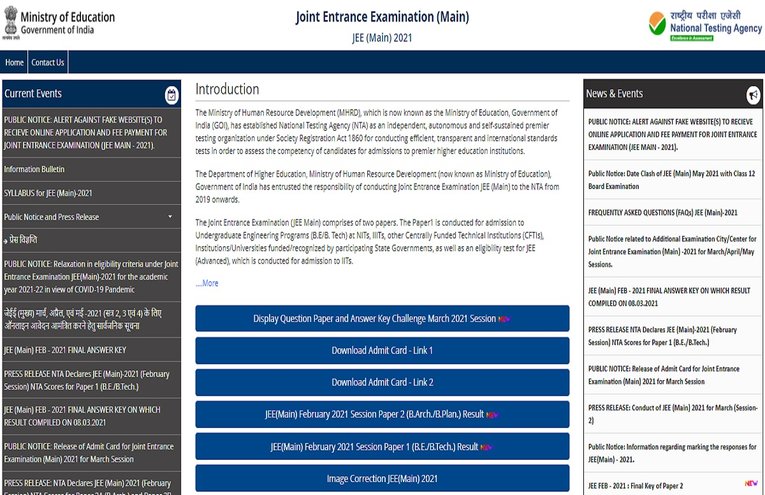Open February 2021 Session Paper 2 Result

382,415
